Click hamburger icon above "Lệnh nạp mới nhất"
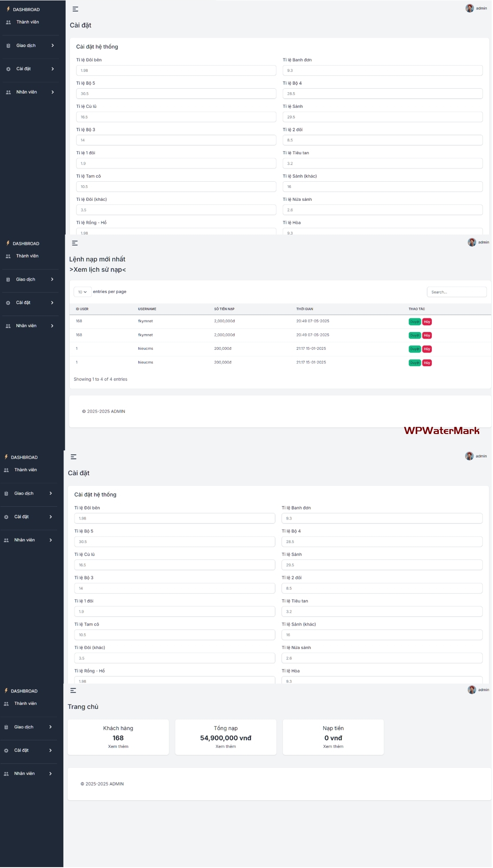The height and width of the screenshot is (868, 493). [75, 243]
